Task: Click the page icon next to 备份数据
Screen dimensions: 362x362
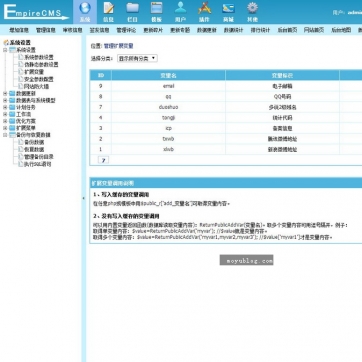Action: [21, 142]
